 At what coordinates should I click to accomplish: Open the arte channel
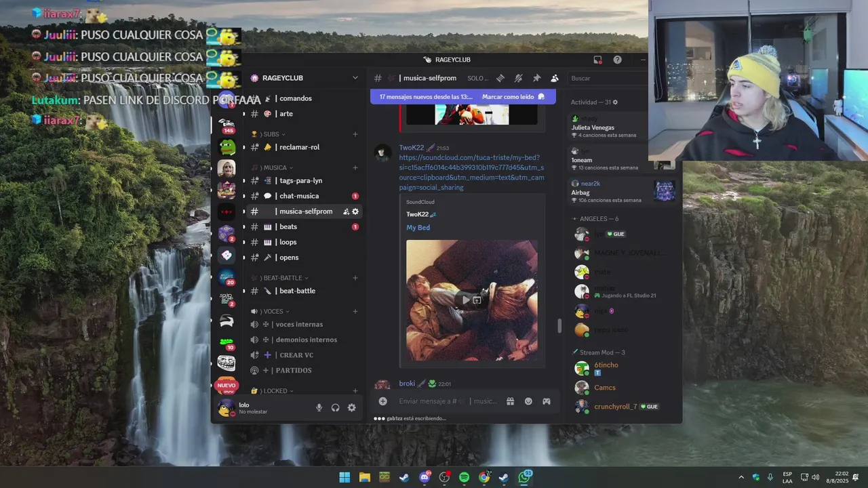[304, 114]
